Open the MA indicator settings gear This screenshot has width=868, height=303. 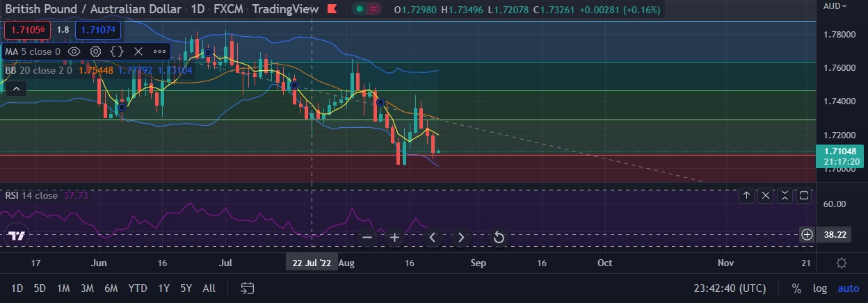point(96,51)
